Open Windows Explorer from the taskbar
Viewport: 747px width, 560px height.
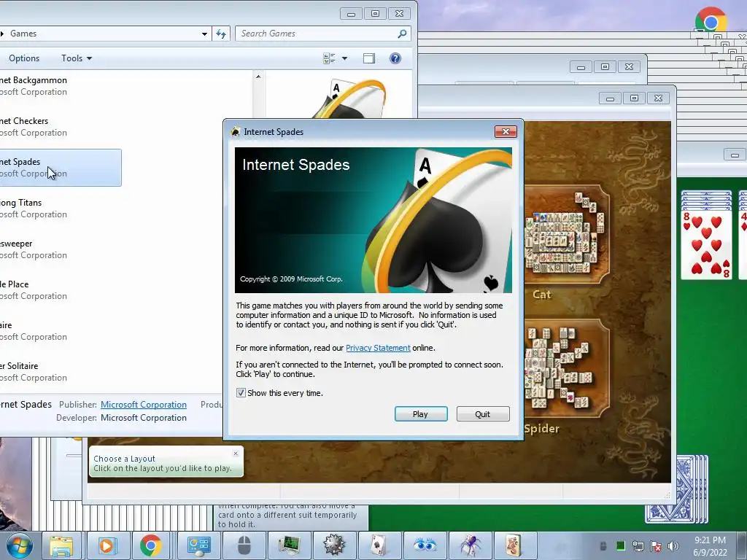[x=61, y=545]
